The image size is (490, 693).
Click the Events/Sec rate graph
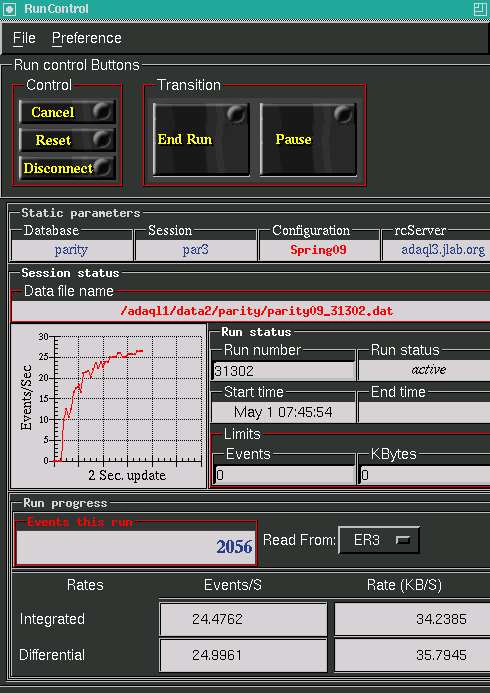(108, 406)
